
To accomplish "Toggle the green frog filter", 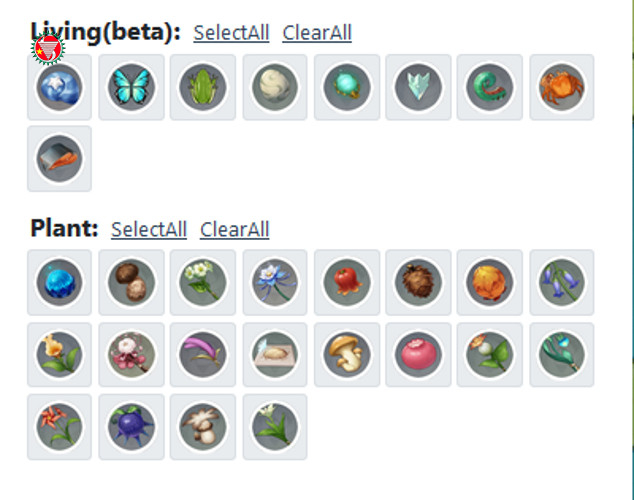I will coord(203,87).
